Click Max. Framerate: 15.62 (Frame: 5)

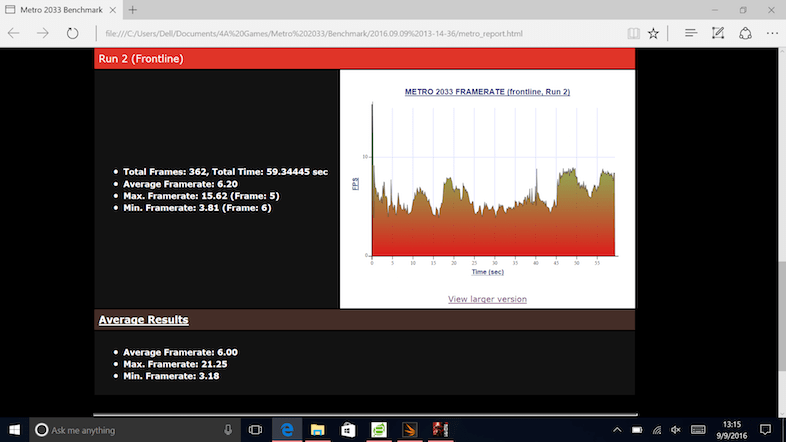click(201, 196)
